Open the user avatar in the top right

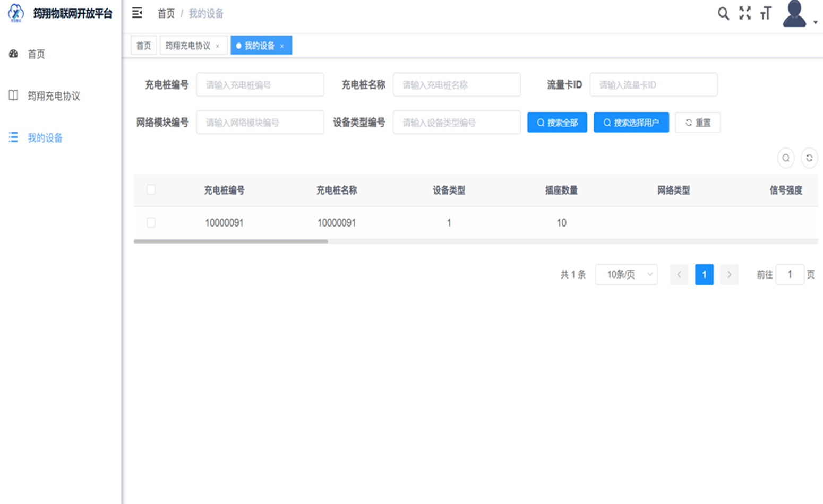[x=794, y=15]
